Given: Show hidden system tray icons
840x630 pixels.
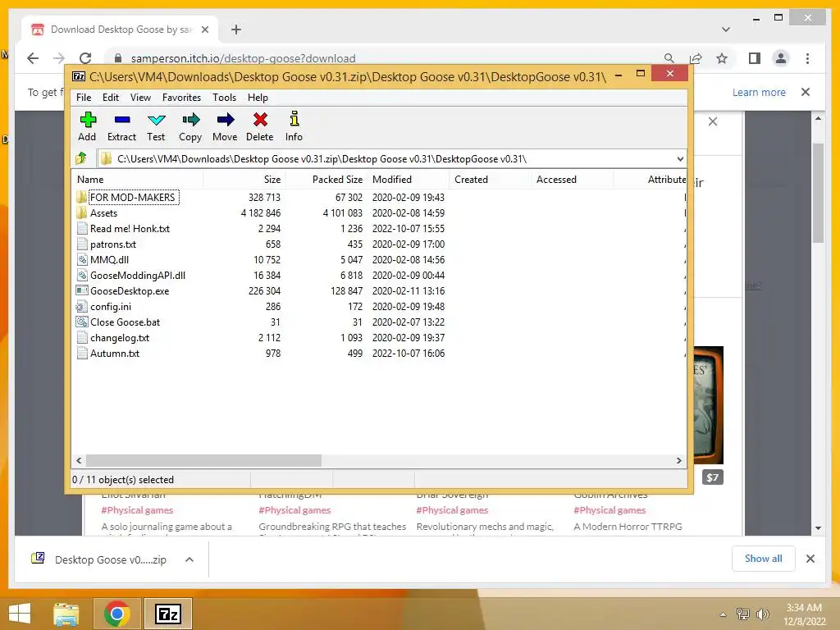Looking at the screenshot, I should point(724,614).
